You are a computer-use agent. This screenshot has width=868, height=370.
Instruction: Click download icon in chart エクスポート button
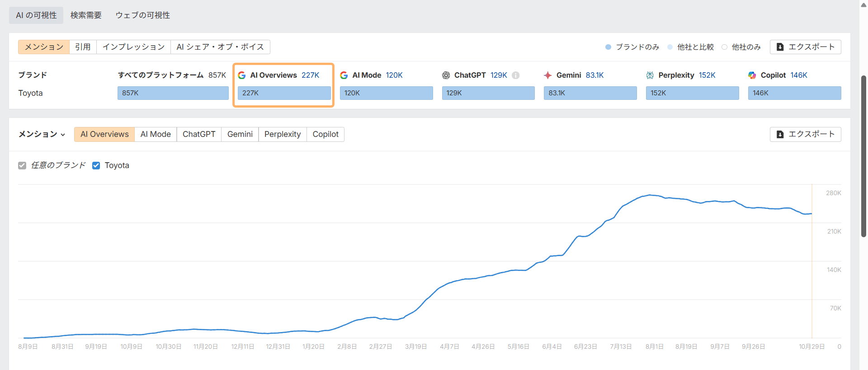point(780,134)
